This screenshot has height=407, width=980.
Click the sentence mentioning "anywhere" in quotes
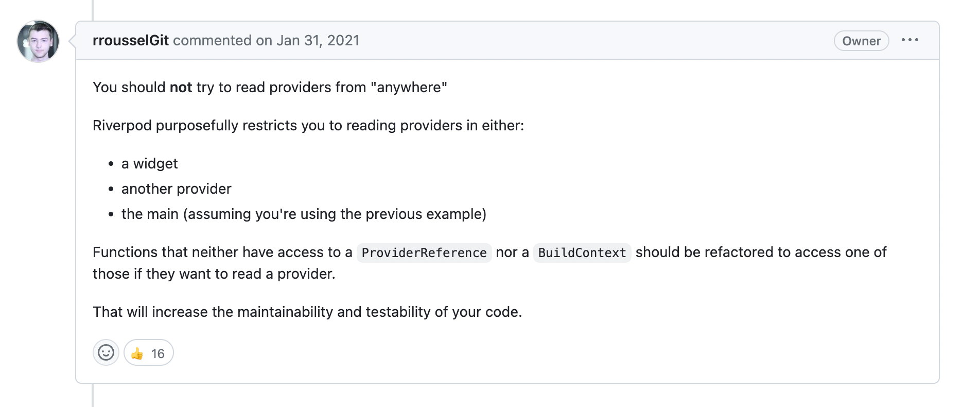coord(270,87)
